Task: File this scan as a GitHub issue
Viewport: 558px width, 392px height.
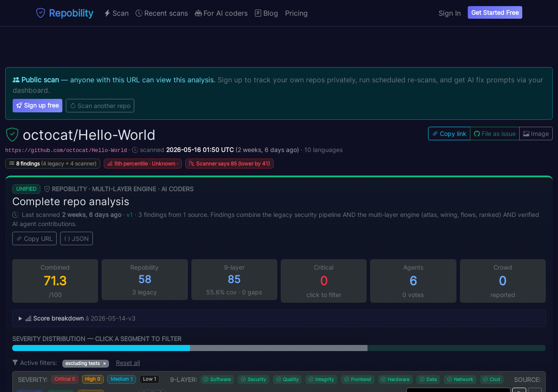Action: [x=495, y=134]
